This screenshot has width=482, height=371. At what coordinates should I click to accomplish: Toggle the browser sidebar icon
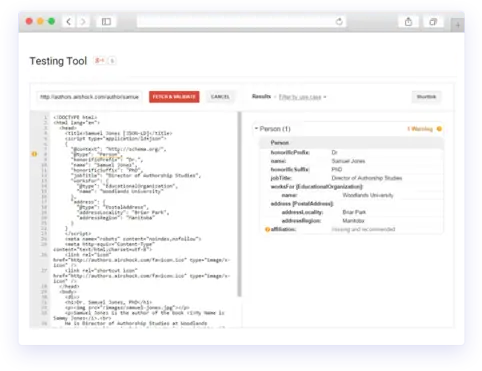106,22
